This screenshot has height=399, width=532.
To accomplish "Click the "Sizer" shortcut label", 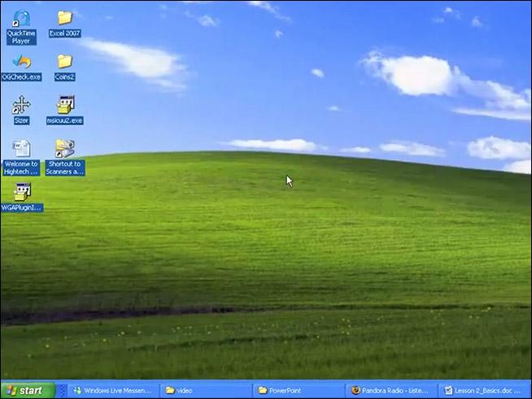I will pyautogui.click(x=21, y=120).
